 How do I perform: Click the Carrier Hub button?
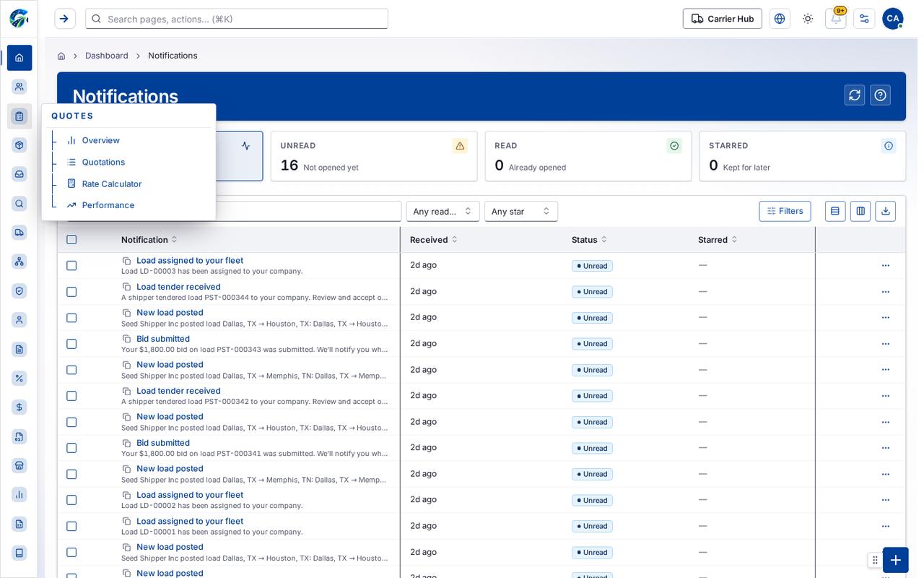[723, 19]
